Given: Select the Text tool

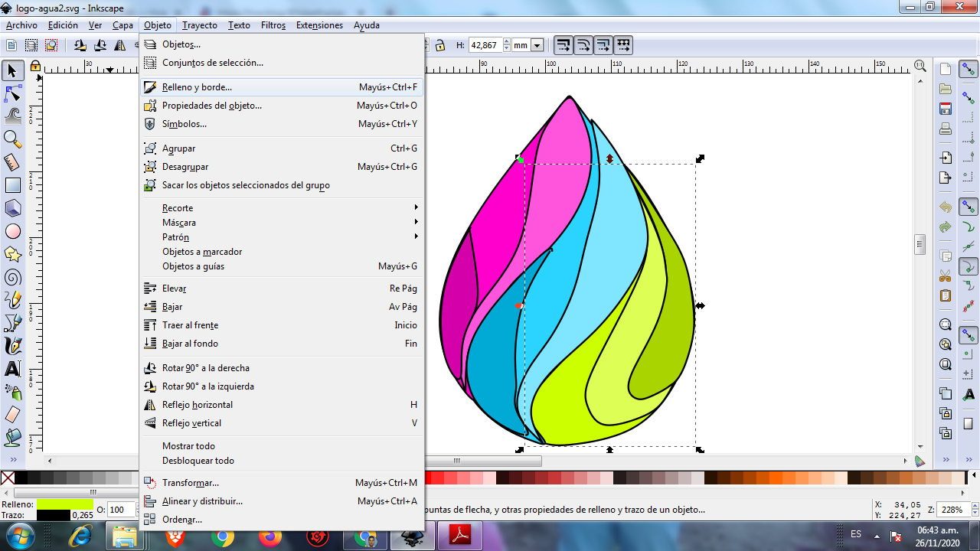Looking at the screenshot, I should [x=12, y=368].
